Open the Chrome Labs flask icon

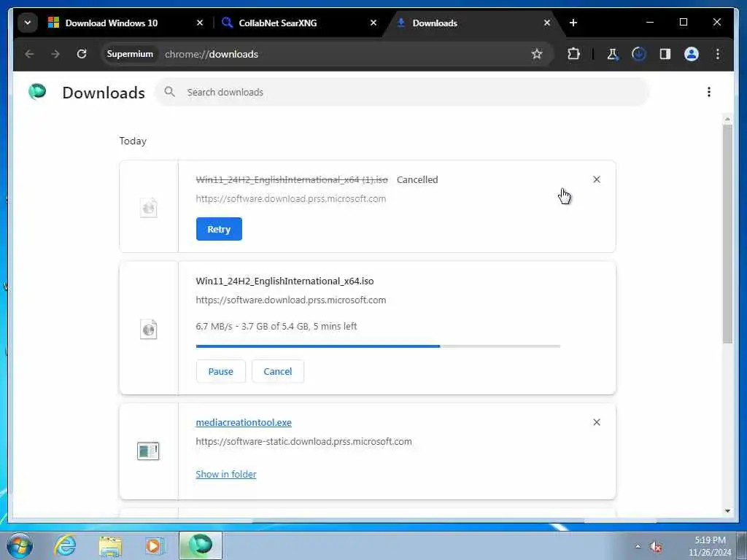click(x=613, y=54)
